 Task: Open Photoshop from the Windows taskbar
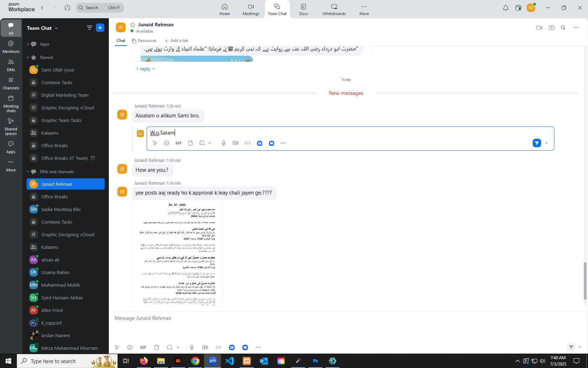(315, 361)
